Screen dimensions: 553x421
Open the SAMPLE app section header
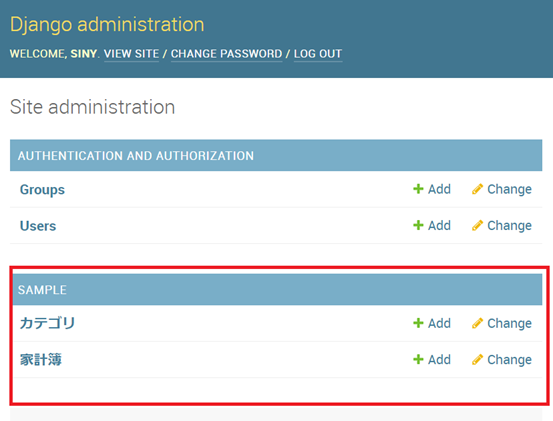[42, 290]
